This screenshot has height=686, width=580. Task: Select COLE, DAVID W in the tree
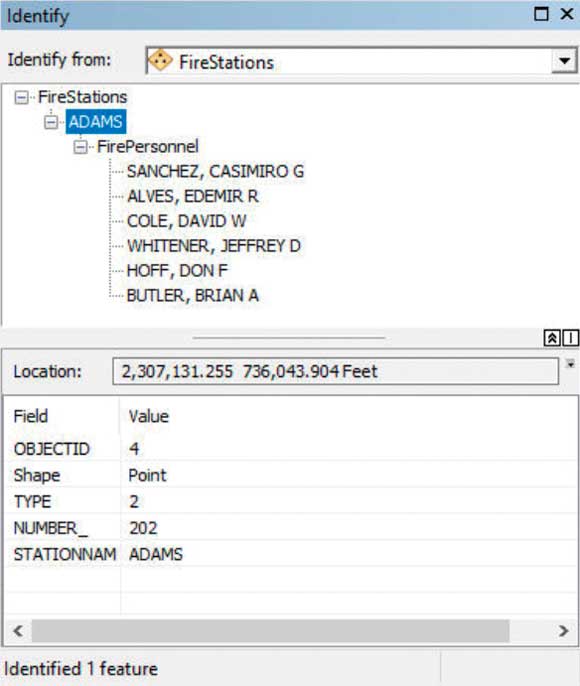[x=187, y=221]
